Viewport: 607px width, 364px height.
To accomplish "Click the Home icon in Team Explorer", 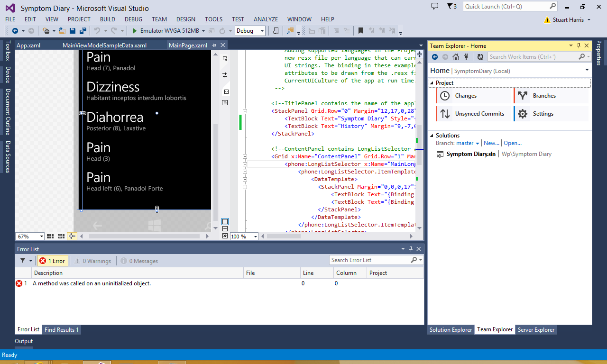I will 456,57.
